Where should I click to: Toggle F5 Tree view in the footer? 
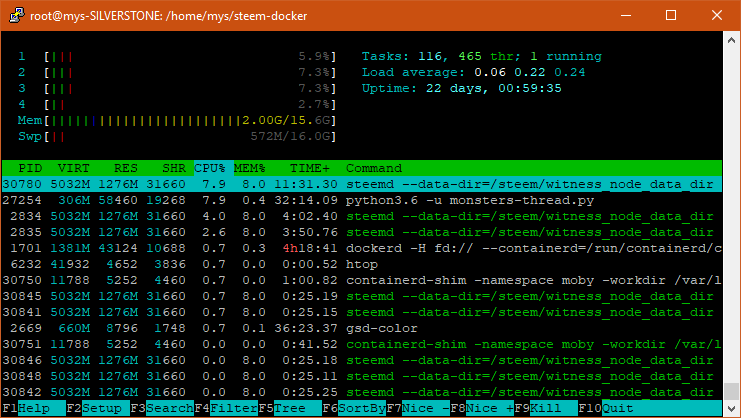(x=286, y=409)
